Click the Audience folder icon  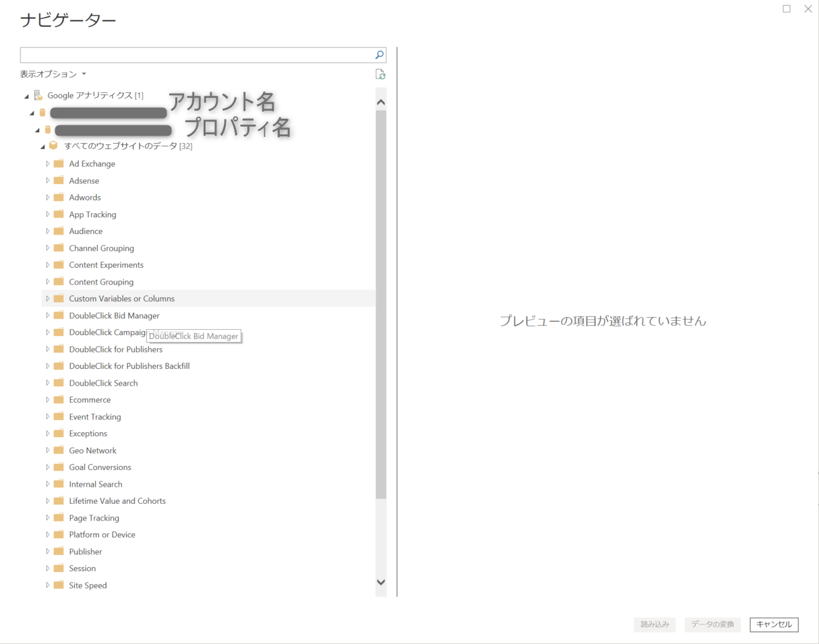tap(59, 231)
